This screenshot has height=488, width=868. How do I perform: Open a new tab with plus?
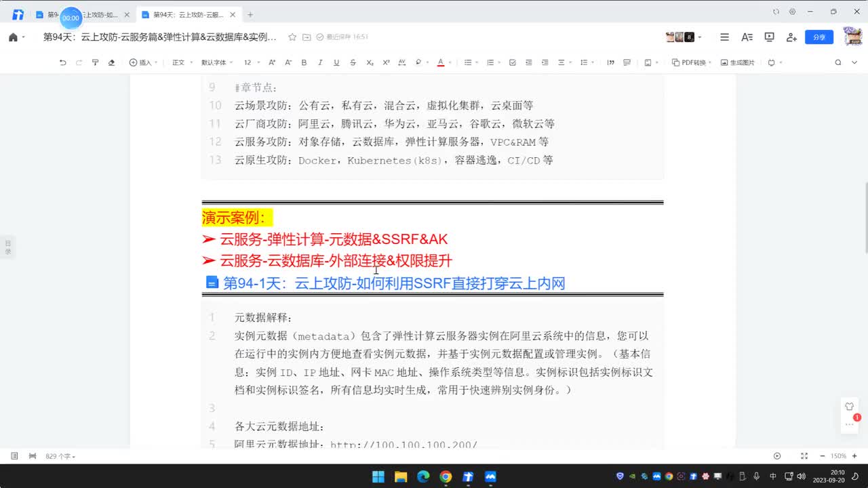tap(250, 14)
